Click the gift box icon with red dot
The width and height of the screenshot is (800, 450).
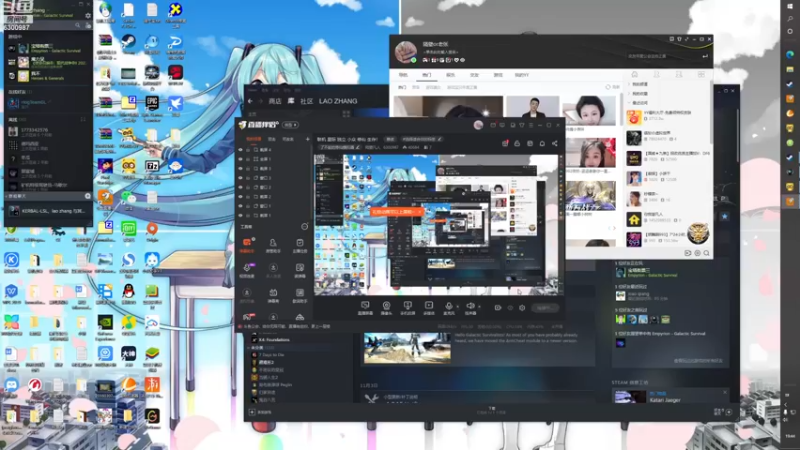click(505, 143)
